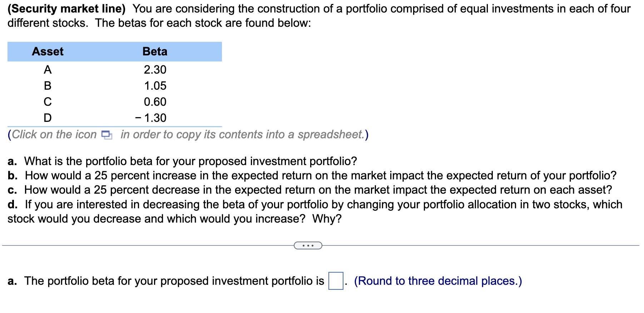Image resolution: width=644 pixels, height=313 pixels.
Task: Click beta value 0.60 for Asset C
Action: pyautogui.click(x=155, y=102)
